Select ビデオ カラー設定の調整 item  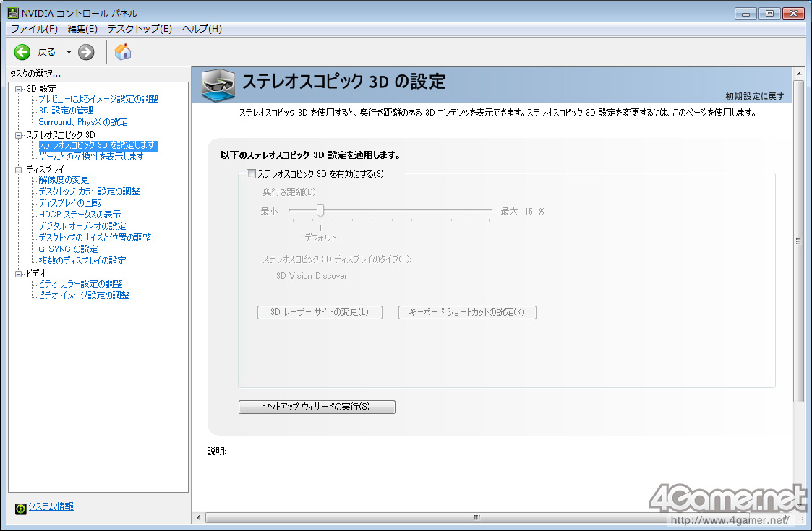coord(80,284)
